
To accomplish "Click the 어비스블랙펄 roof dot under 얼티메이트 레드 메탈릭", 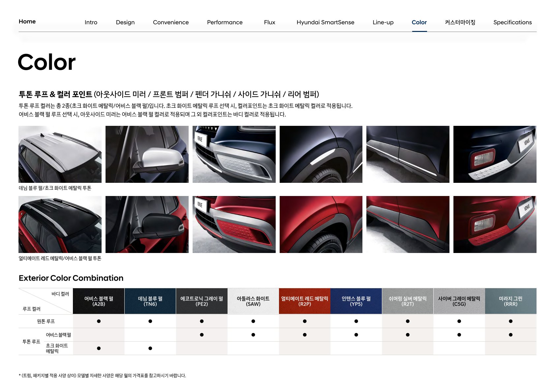I will (x=304, y=335).
